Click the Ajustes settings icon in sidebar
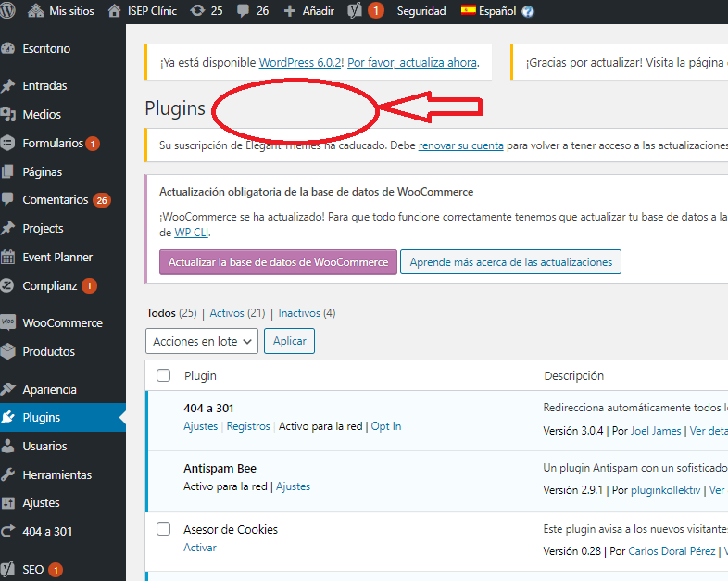The image size is (728, 581). pyautogui.click(x=8, y=503)
